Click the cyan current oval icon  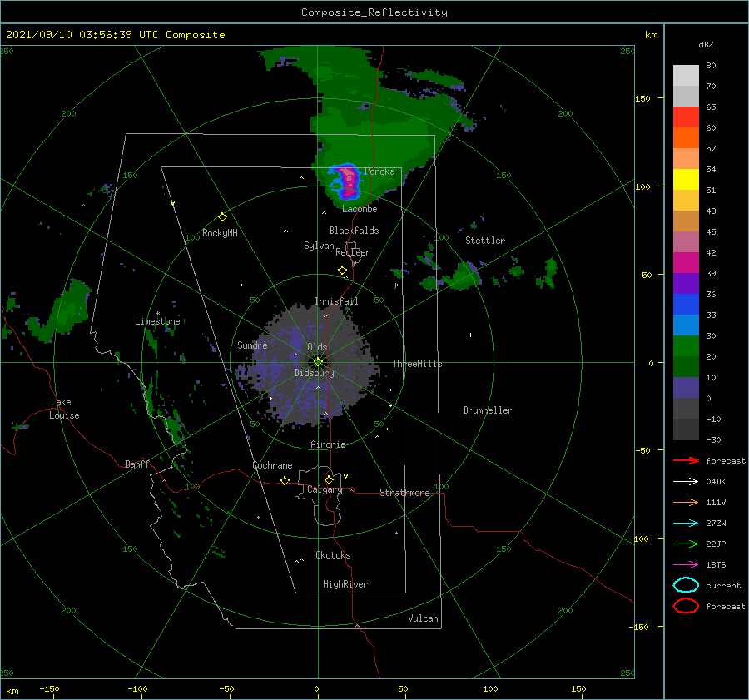pos(686,585)
